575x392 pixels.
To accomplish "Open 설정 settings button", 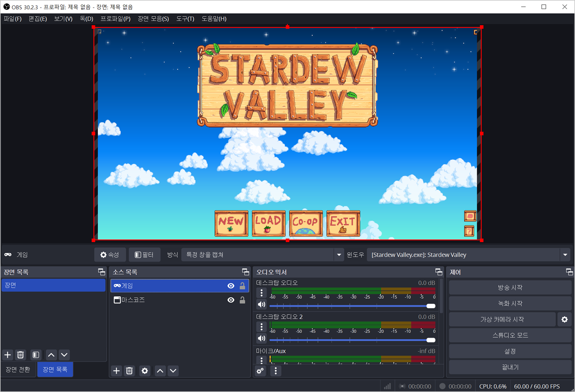I will point(510,351).
